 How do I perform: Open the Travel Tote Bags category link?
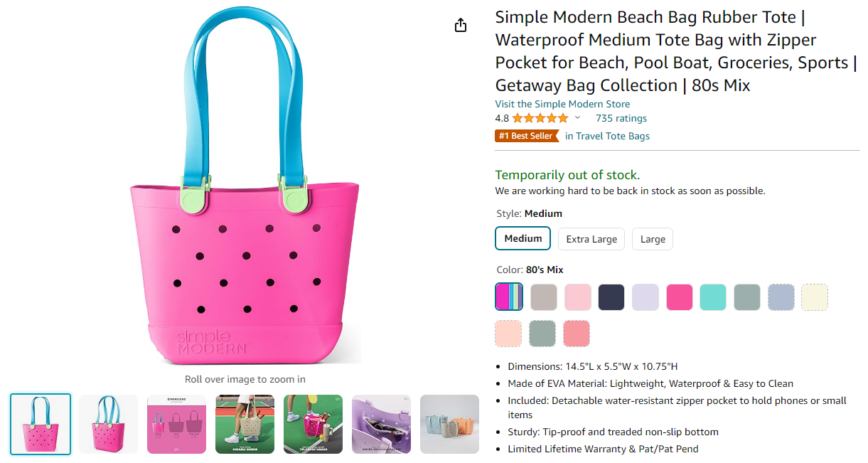(607, 136)
